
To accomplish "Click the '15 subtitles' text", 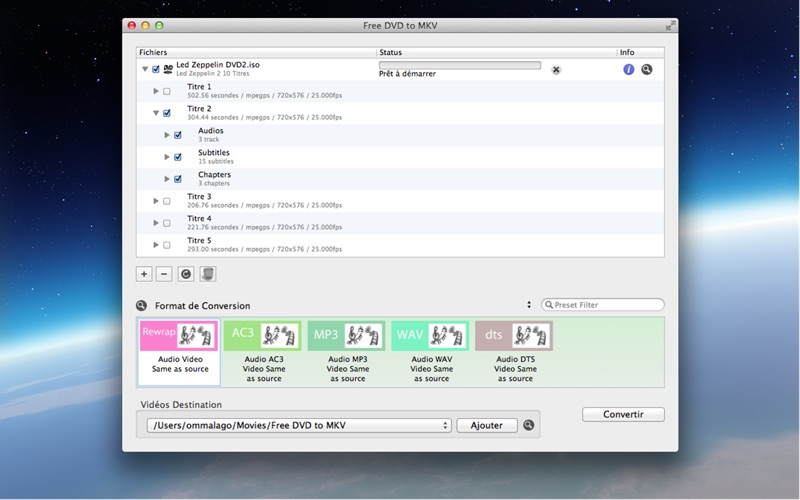I will pos(216,161).
